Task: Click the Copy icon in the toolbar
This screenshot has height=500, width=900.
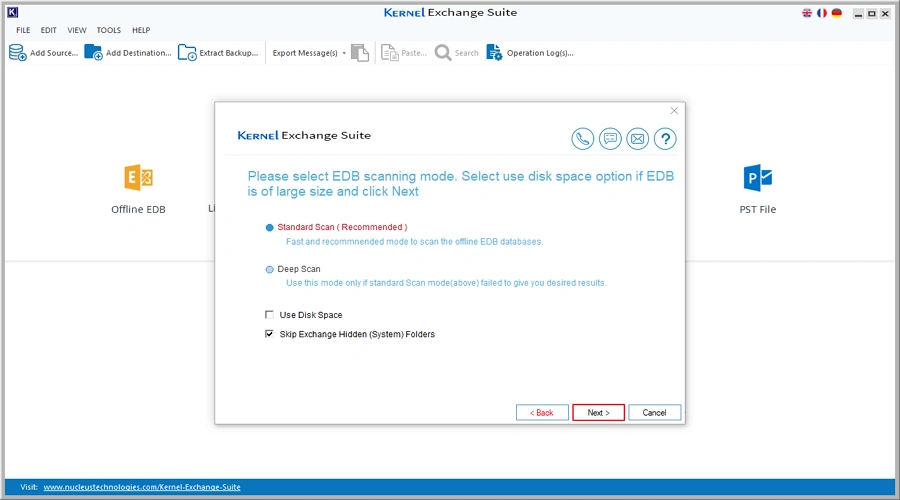Action: (360, 53)
